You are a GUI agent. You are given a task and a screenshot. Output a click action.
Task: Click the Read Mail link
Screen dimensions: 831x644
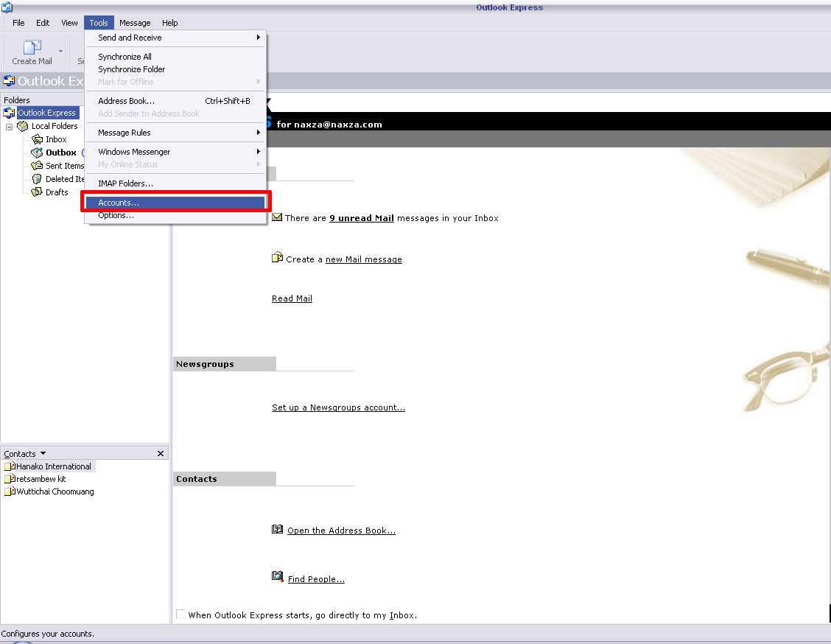[x=292, y=298]
